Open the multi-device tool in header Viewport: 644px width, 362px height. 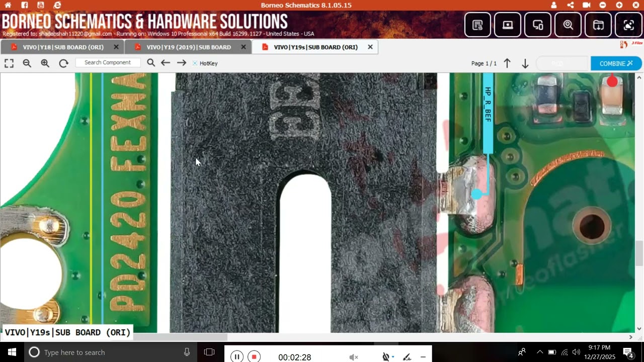tap(538, 25)
